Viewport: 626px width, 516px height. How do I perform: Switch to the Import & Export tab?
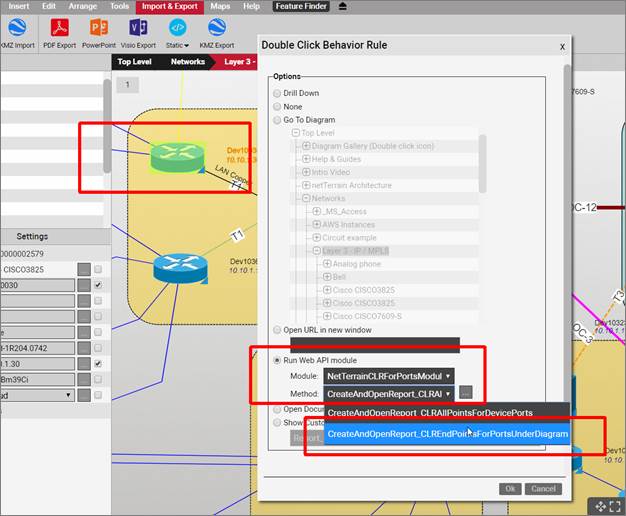[x=168, y=6]
